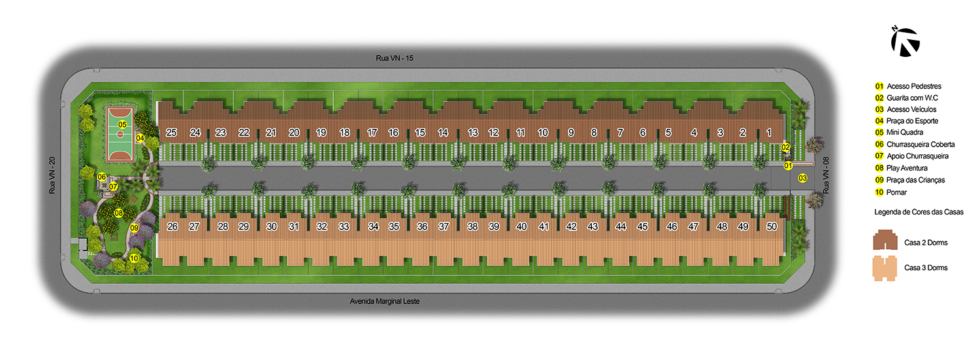The height and width of the screenshot is (346, 980).
Task: Select house number 28
Action: click(x=223, y=227)
